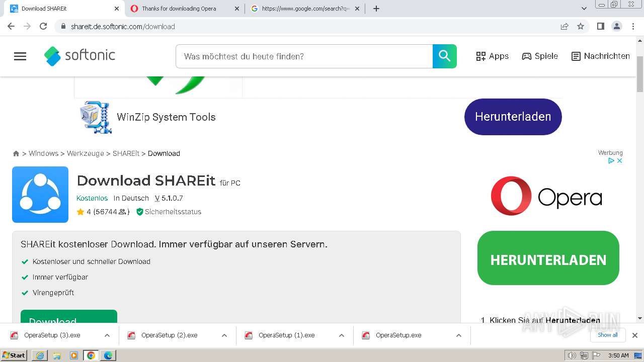
Task: Toggle the Chrome side panel
Action: coord(600,26)
